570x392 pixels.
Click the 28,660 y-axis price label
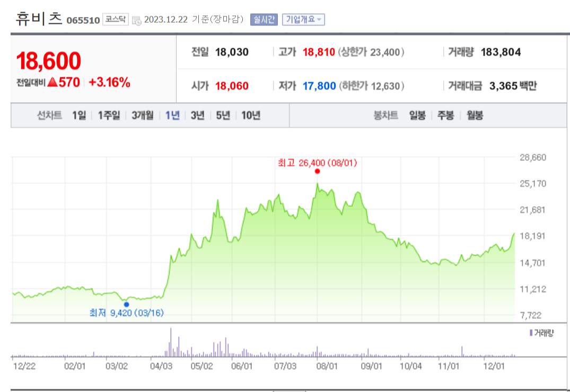pyautogui.click(x=533, y=157)
